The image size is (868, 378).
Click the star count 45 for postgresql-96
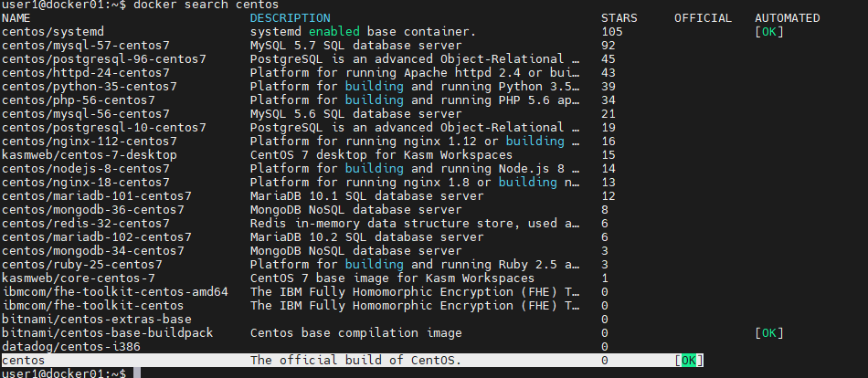[x=609, y=59]
